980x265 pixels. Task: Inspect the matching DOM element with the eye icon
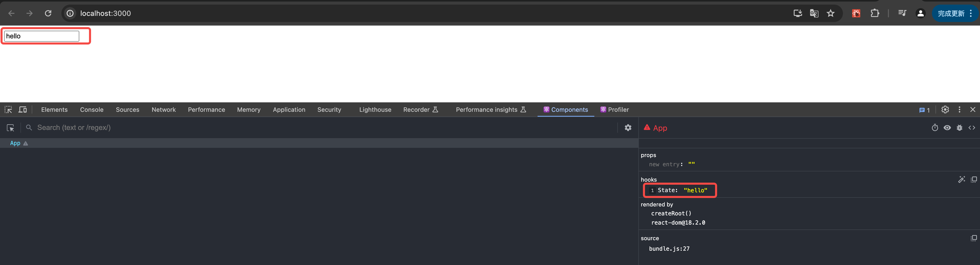[947, 128]
